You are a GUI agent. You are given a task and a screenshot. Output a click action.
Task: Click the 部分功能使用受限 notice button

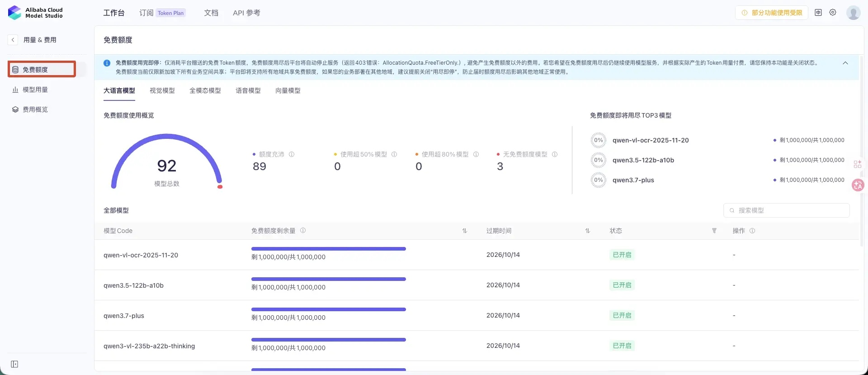[x=772, y=13]
